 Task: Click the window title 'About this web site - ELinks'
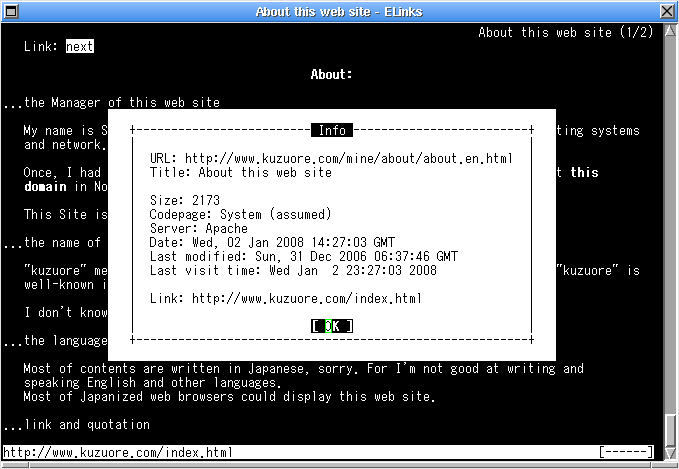[339, 12]
